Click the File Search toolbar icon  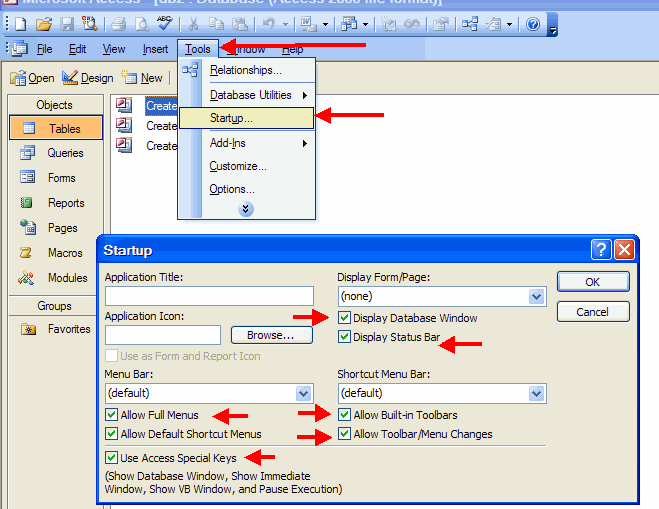(90, 24)
